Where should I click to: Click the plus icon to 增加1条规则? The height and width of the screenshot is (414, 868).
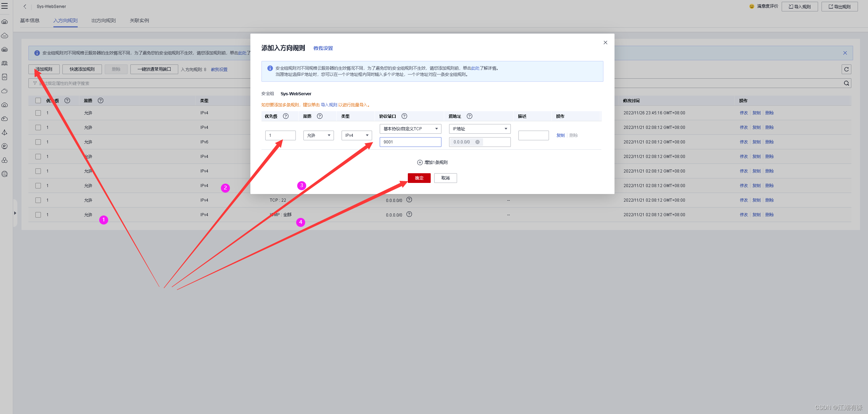point(420,162)
